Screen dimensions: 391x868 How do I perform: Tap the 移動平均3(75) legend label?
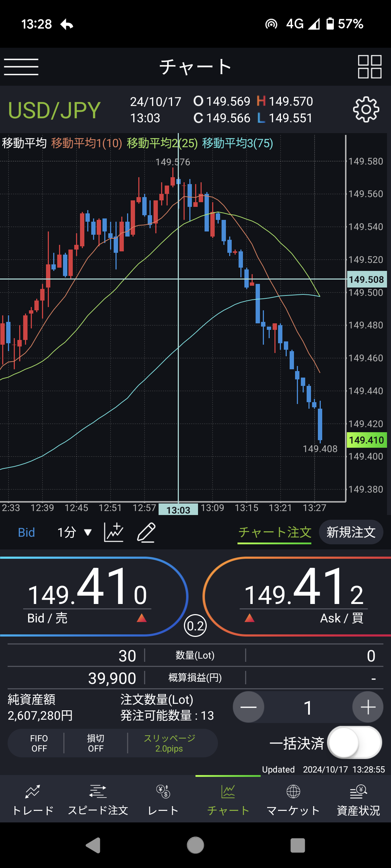237,143
